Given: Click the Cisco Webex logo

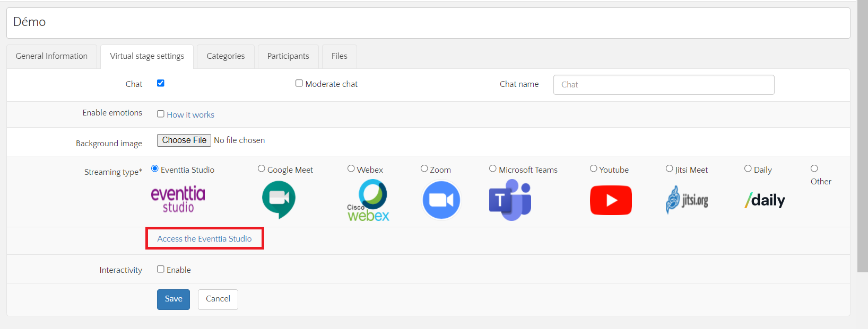Looking at the screenshot, I should point(368,200).
